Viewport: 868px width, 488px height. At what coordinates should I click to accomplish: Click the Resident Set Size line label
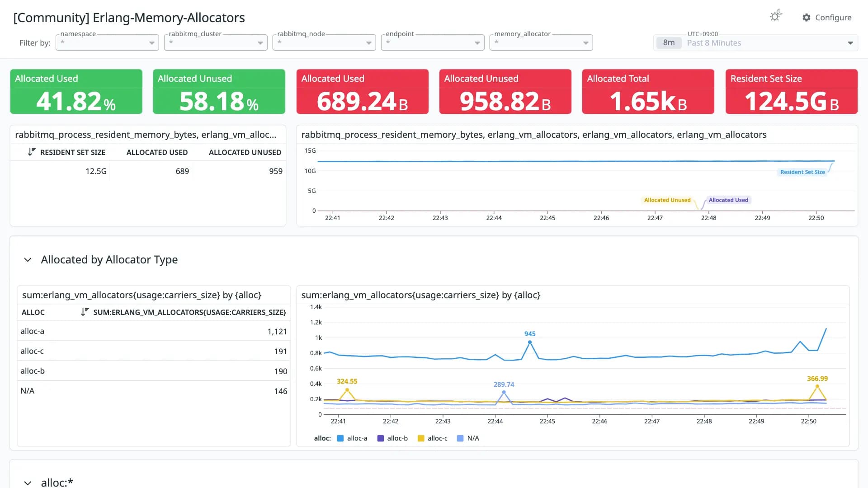[802, 172]
